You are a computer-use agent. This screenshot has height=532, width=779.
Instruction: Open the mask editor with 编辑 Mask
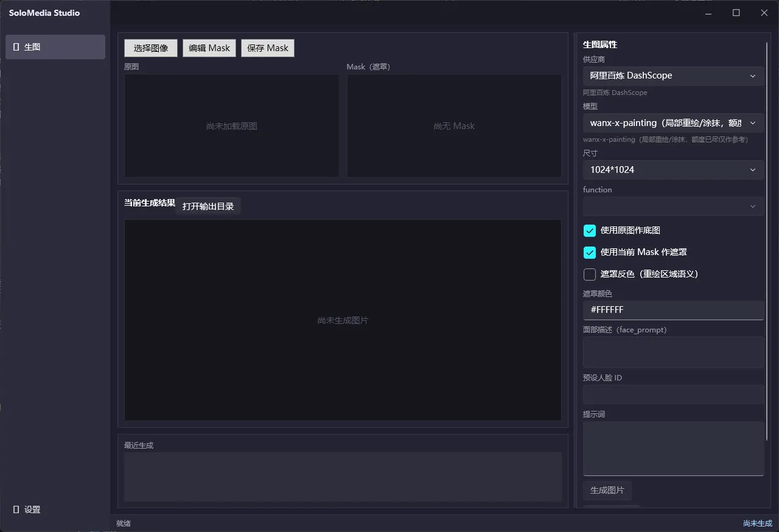(209, 48)
